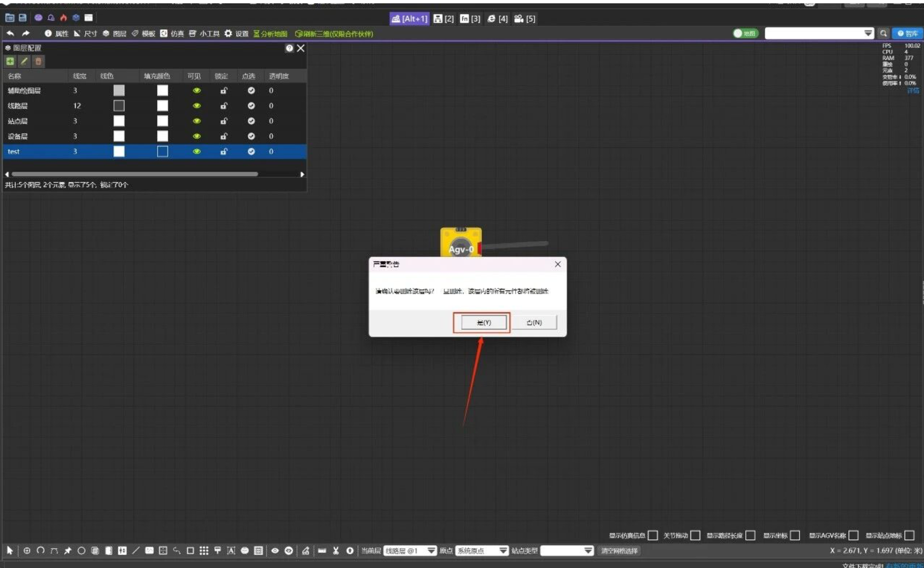Viewport: 924px width, 568px height.
Task: Expand the top search combo box arrow
Action: pos(868,33)
